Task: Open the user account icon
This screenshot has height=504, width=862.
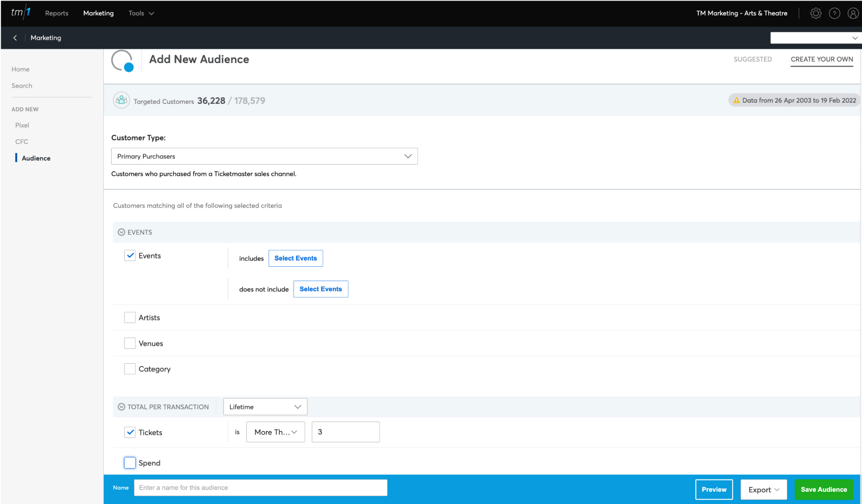Action: 853,13
